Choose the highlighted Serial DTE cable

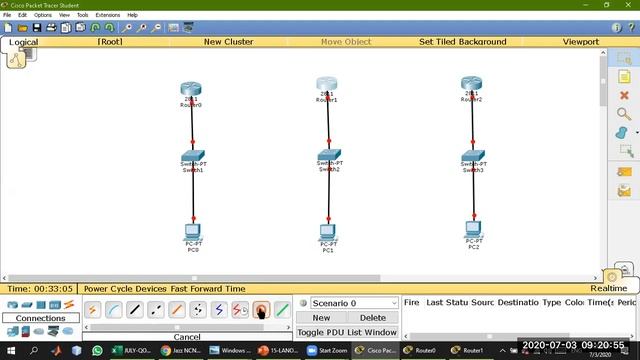click(x=261, y=310)
